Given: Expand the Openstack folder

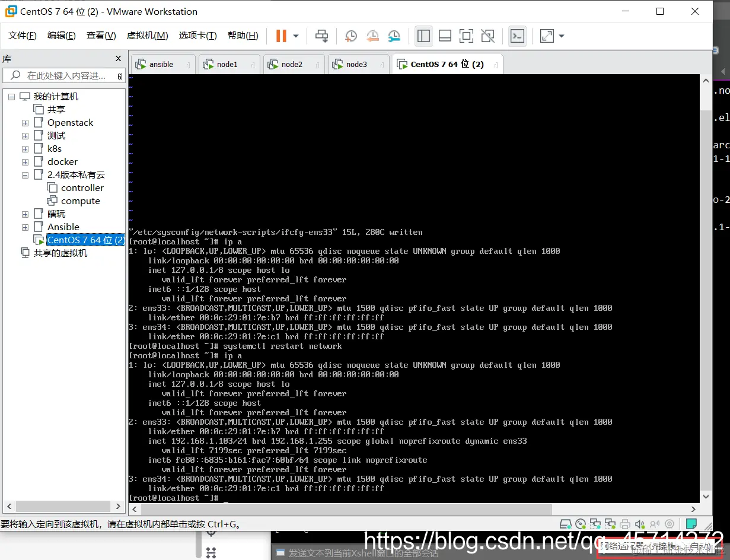Looking at the screenshot, I should click(25, 123).
